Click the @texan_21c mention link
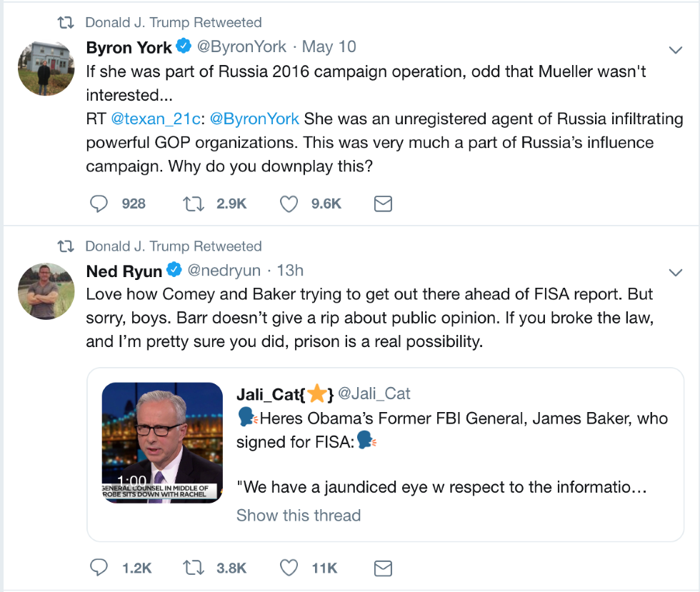 [x=156, y=119]
